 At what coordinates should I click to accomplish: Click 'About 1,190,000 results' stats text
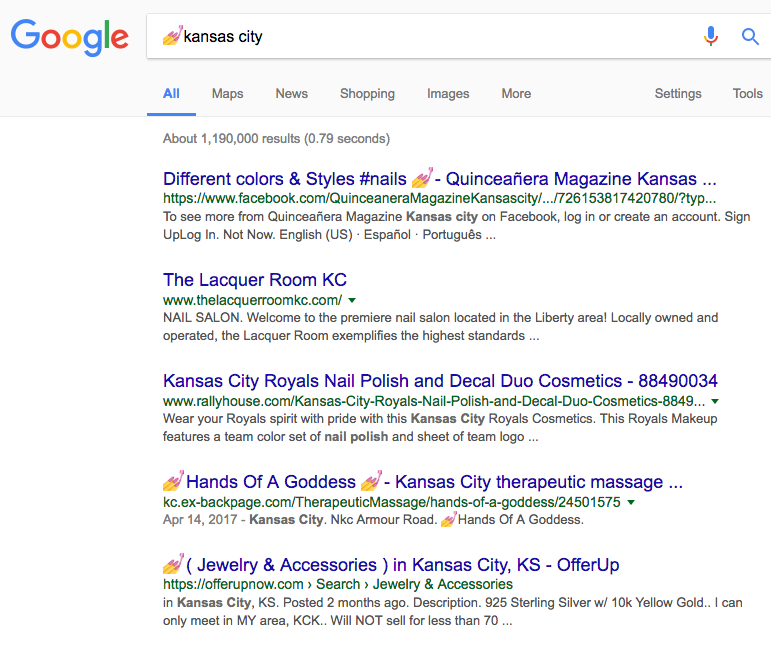pos(276,139)
